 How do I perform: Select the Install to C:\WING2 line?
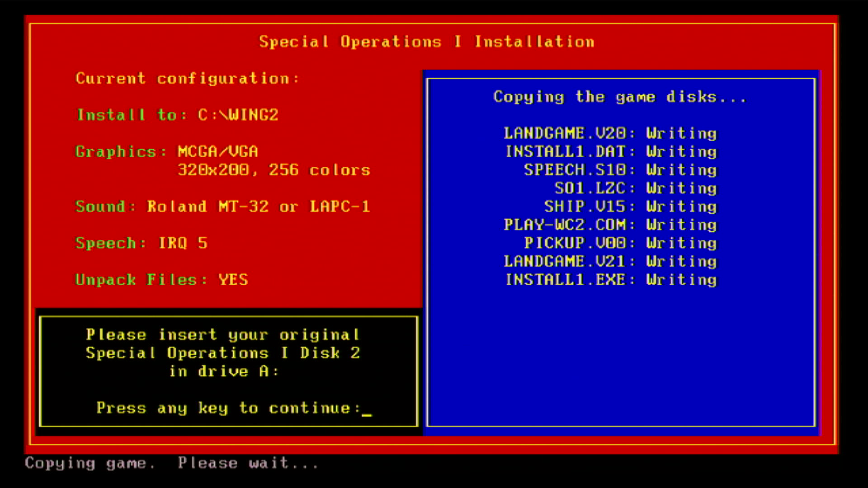point(177,115)
